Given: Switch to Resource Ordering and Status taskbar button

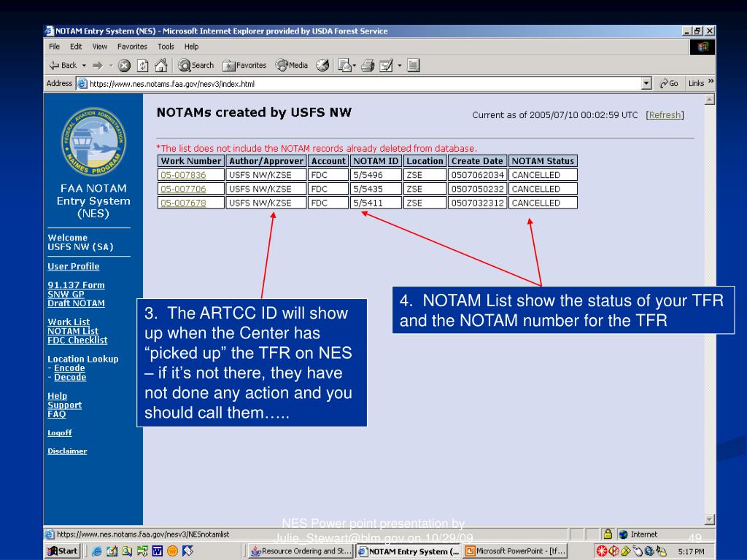Looking at the screenshot, I should click(x=301, y=551).
